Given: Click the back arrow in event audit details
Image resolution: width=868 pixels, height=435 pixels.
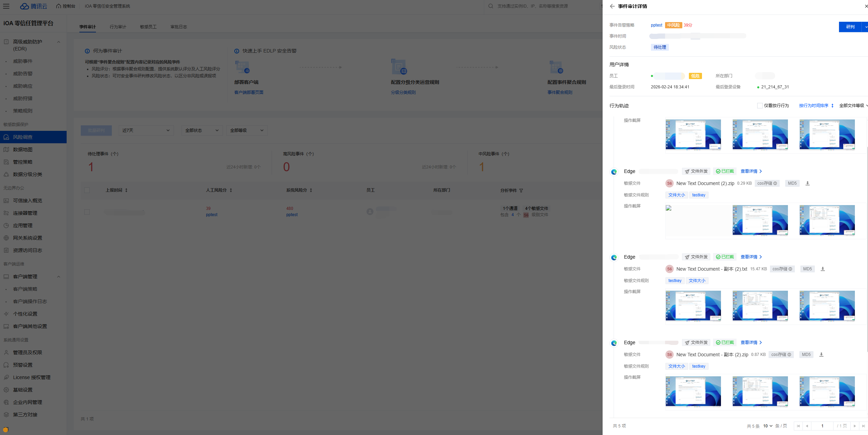Looking at the screenshot, I should (x=612, y=6).
